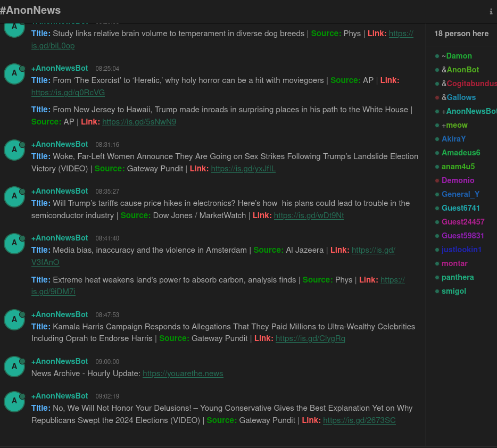
Task: Click the avatar on the 08:31:16 message
Action: click(x=14, y=150)
